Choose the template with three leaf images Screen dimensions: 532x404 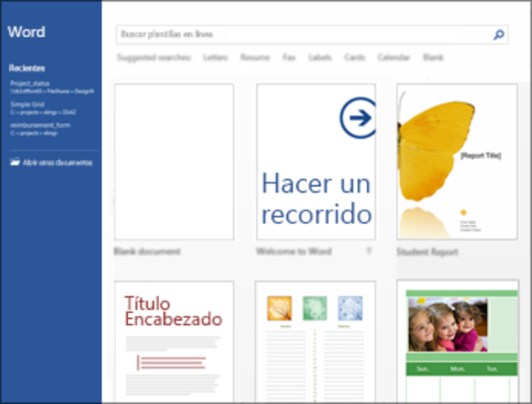tap(316, 342)
